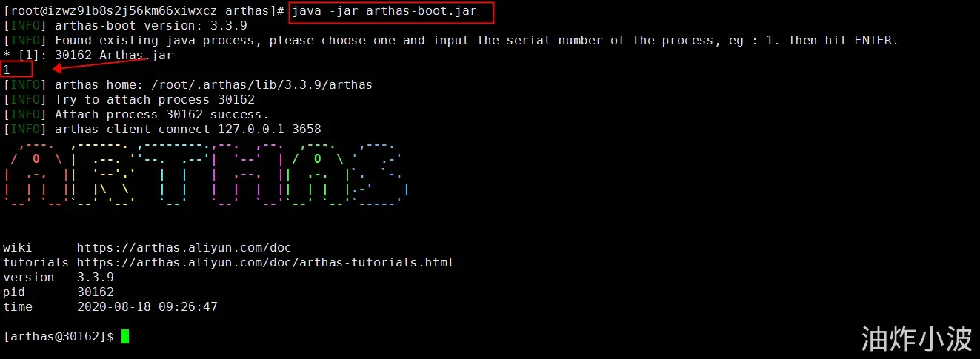Click the green terminal cursor block

click(125, 337)
